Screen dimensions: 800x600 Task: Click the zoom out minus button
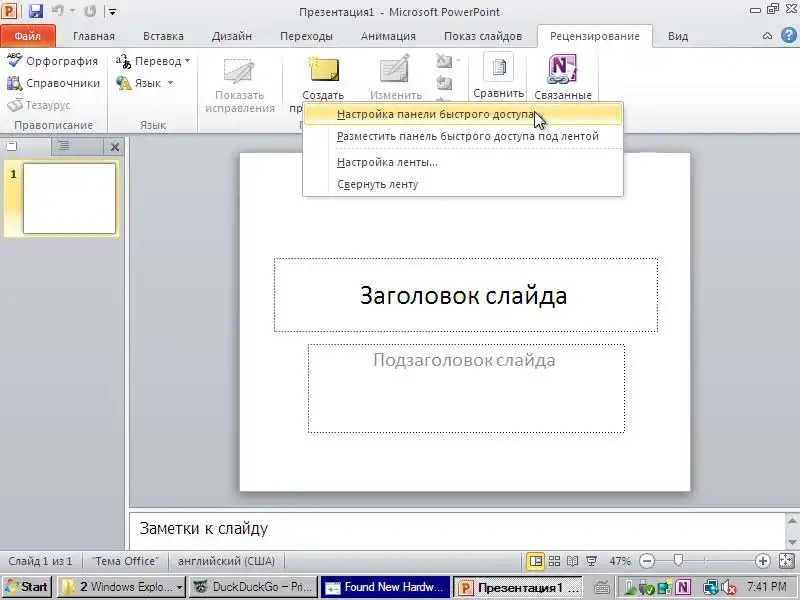tap(647, 561)
